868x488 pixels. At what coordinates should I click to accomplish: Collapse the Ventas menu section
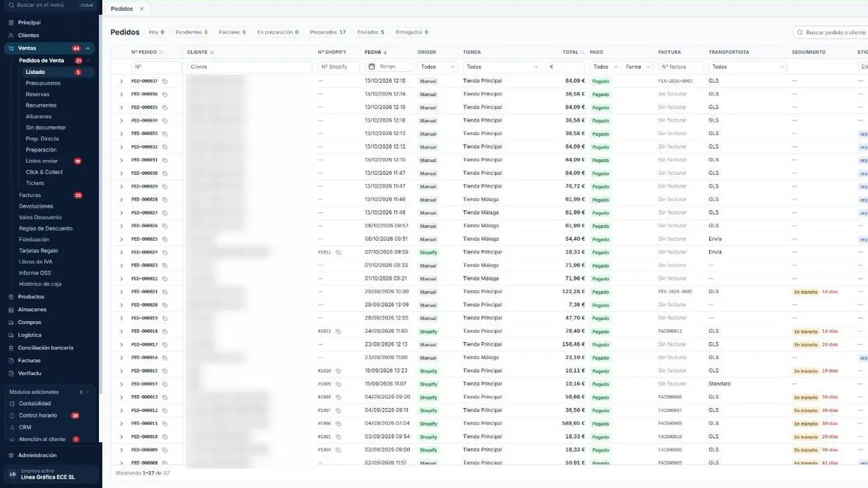tap(88, 48)
